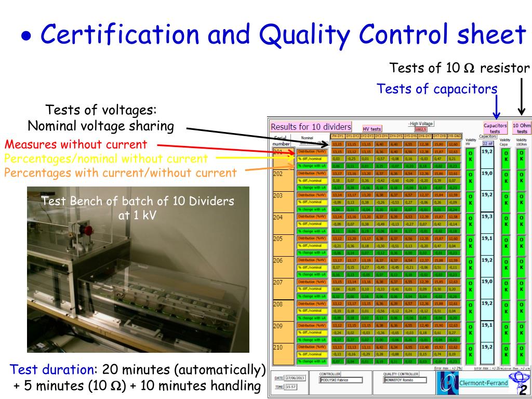Click 'Distribution (%HV)' label for serial 207

coord(312,282)
